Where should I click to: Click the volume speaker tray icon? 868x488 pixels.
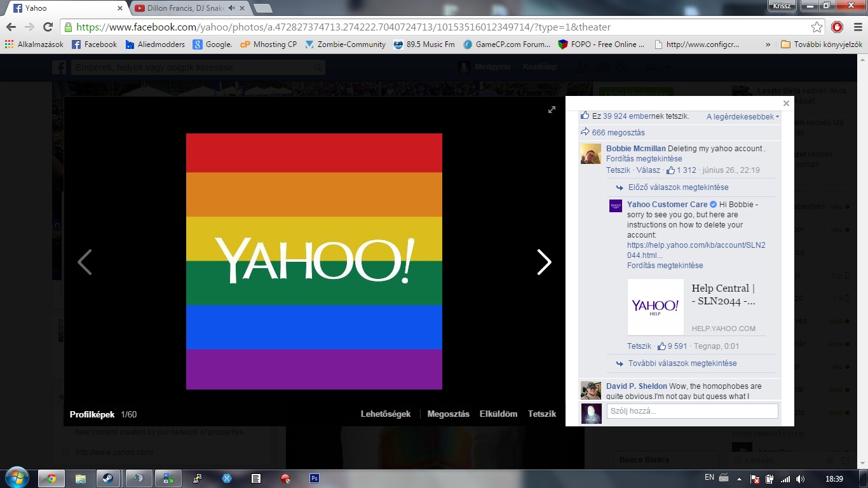800,478
